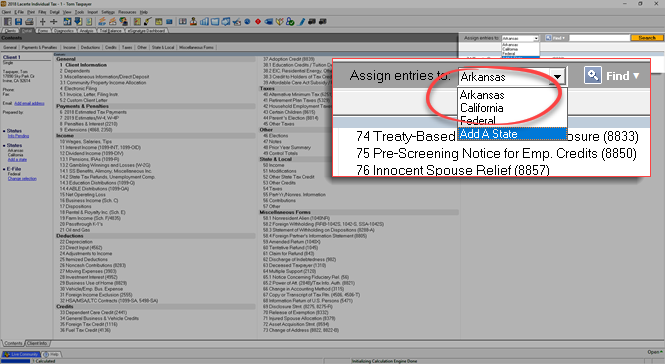Click the Info Pending link

pyautogui.click(x=18, y=136)
